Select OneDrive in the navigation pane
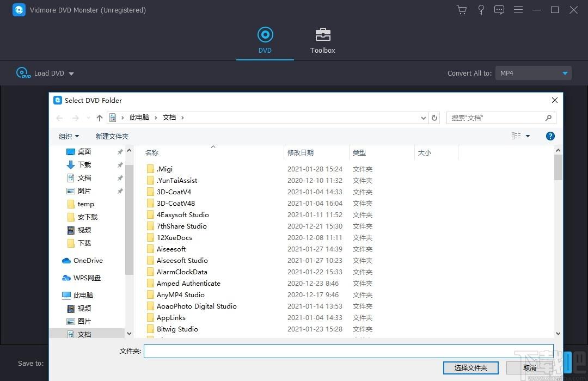588x381 pixels. pos(88,260)
